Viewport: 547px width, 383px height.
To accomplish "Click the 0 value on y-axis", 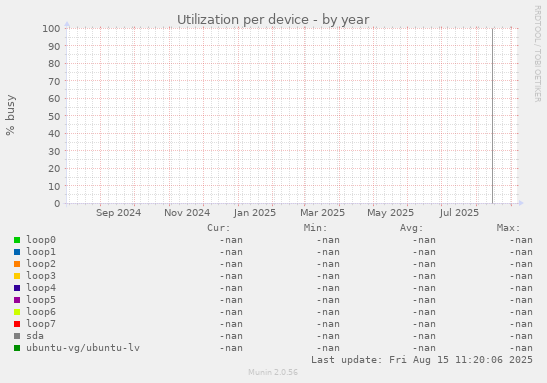I will coord(57,204).
